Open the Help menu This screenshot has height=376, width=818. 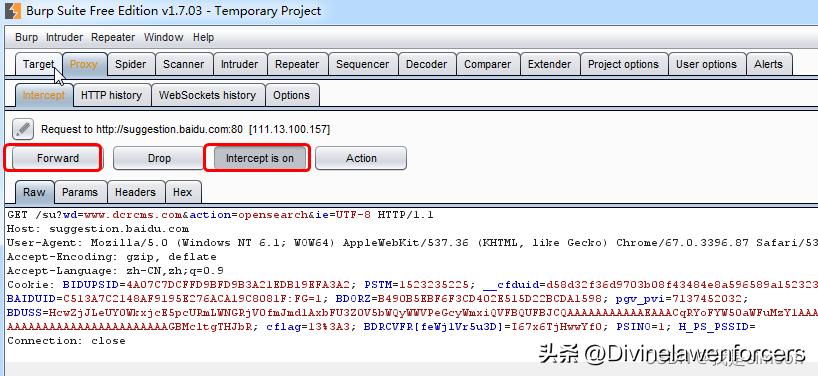click(x=203, y=38)
